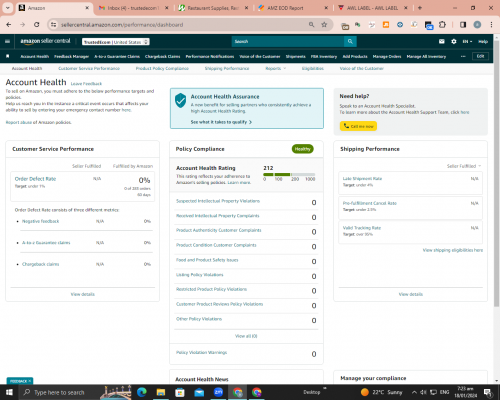Open the TrustedEcom United States account switcher

coord(116,42)
